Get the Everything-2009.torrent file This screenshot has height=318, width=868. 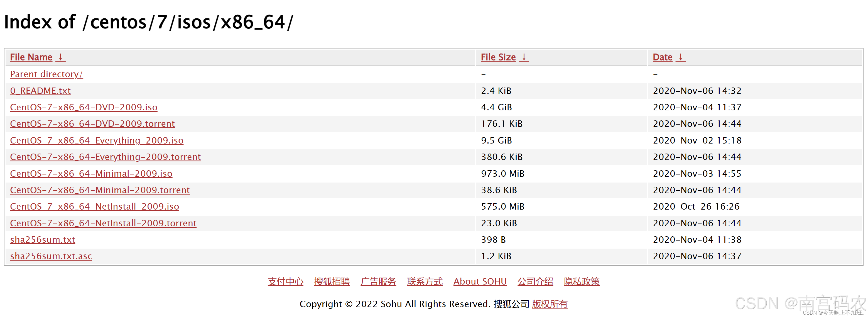[105, 157]
